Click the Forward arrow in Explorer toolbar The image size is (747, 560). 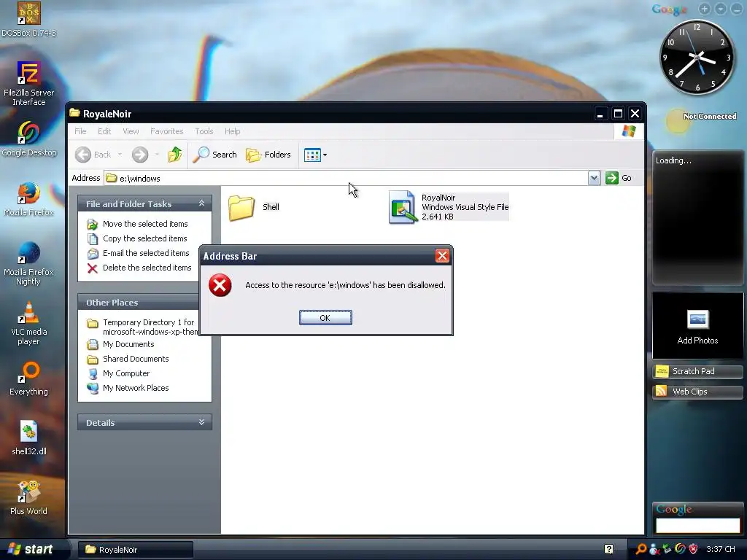click(x=140, y=155)
